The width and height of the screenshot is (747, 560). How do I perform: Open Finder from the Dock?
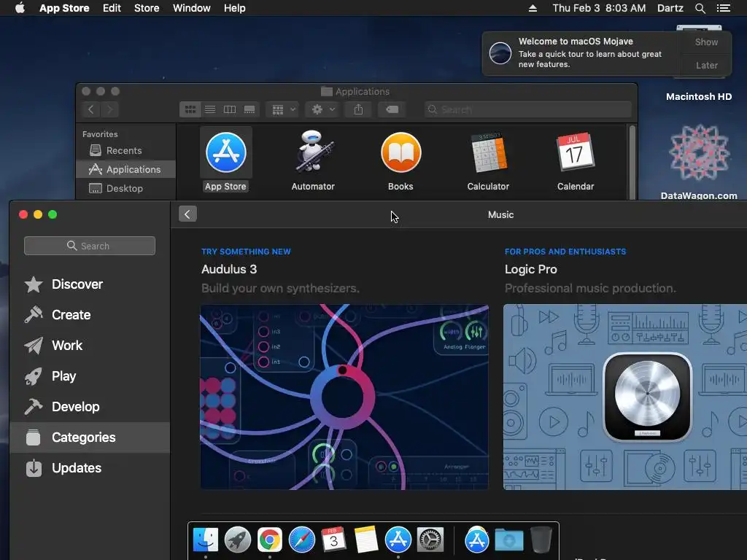(206, 540)
